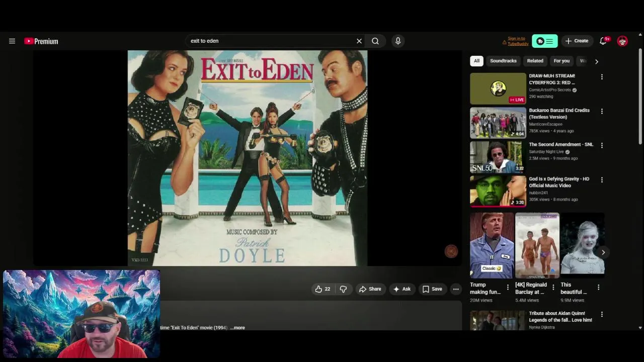Open Tribute about Aidan Quinn video title
The image size is (644, 362).
point(560,316)
